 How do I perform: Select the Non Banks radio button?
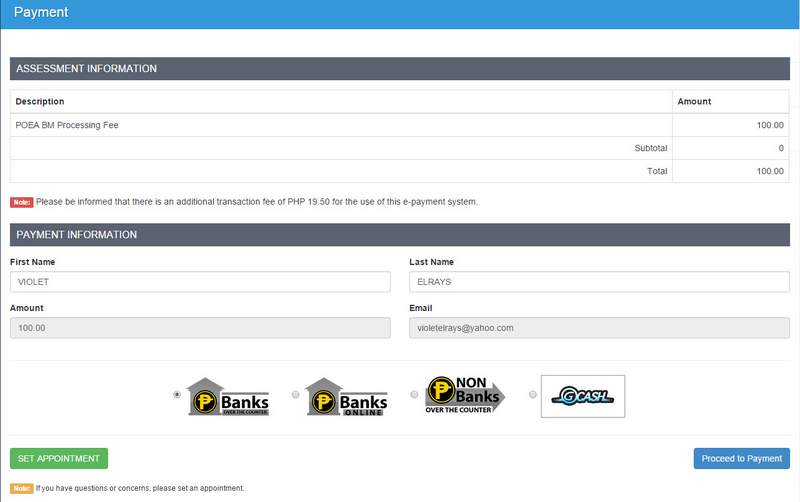[414, 395]
